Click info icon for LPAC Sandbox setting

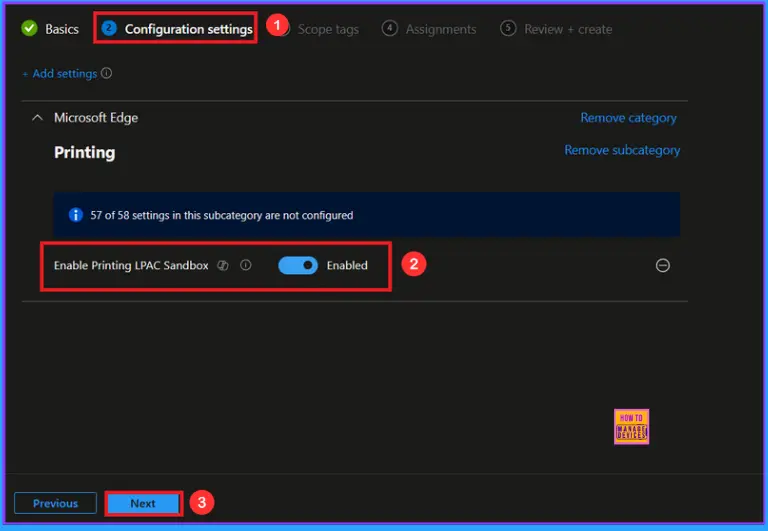point(246,265)
